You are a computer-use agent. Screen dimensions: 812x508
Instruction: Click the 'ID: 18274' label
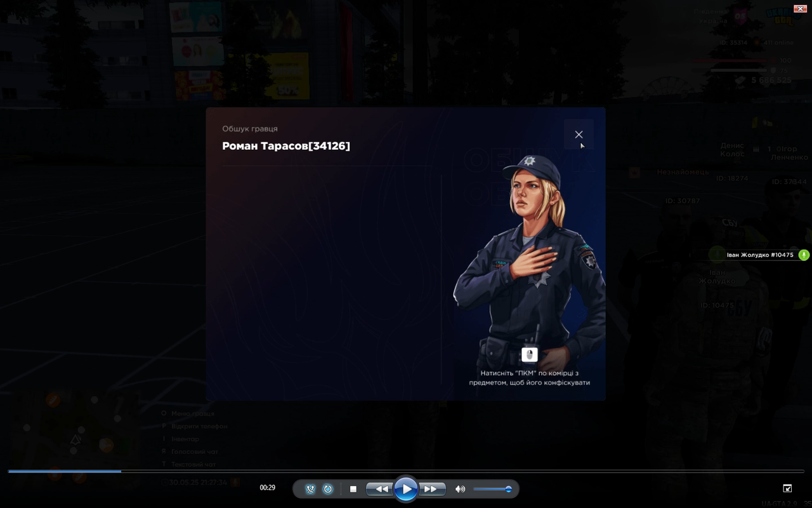pos(732,178)
